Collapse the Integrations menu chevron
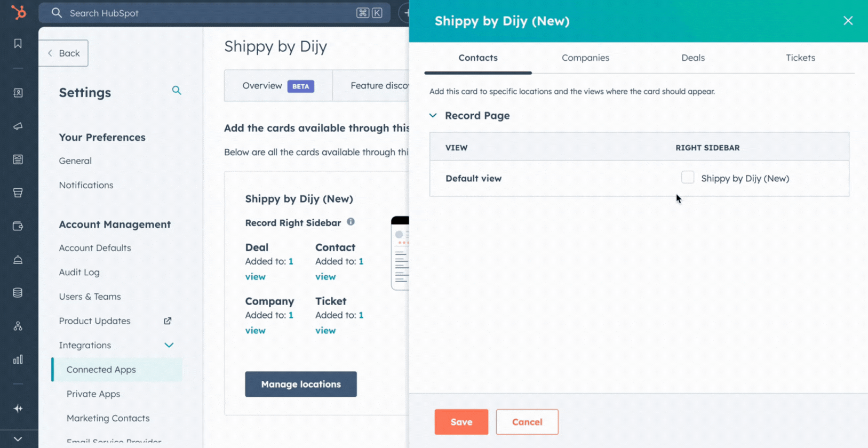Viewport: 868px width, 448px height. click(x=169, y=345)
